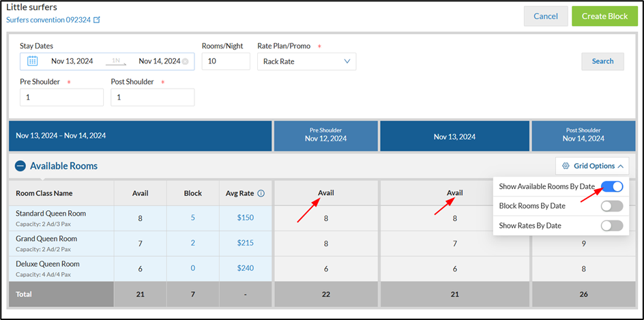Click the $215 average rate

click(x=245, y=243)
